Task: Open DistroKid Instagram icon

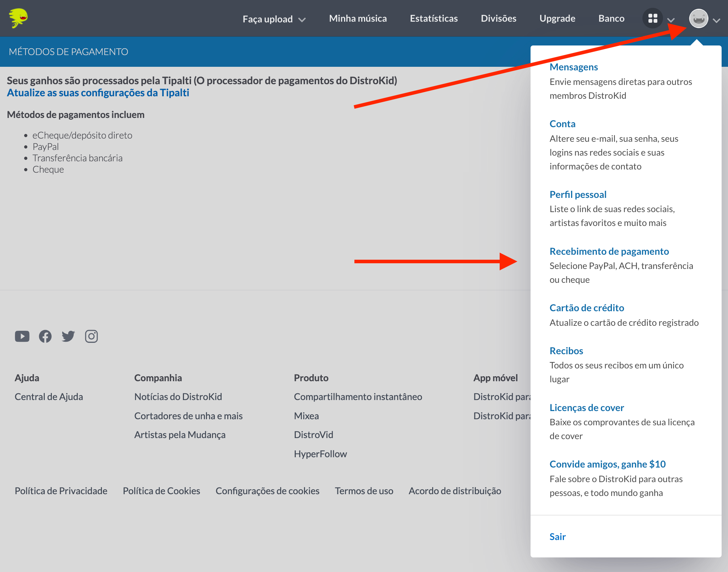Action: (x=91, y=336)
